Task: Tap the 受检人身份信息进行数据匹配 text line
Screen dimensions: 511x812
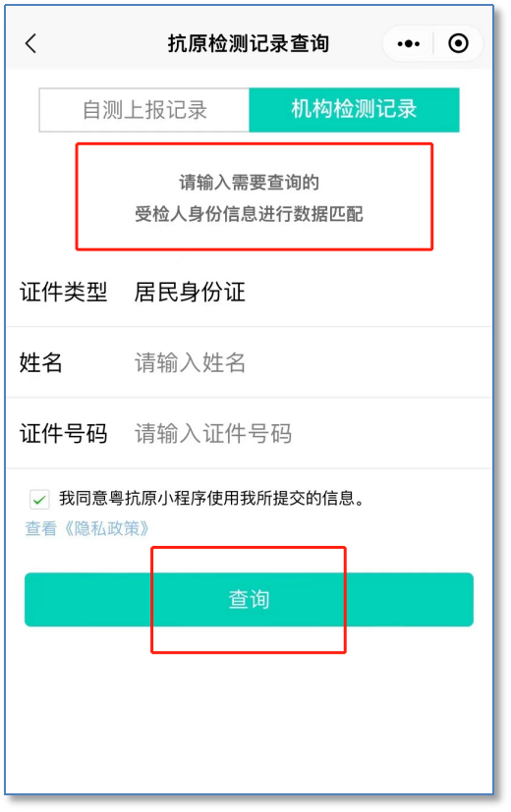Action: (x=249, y=214)
